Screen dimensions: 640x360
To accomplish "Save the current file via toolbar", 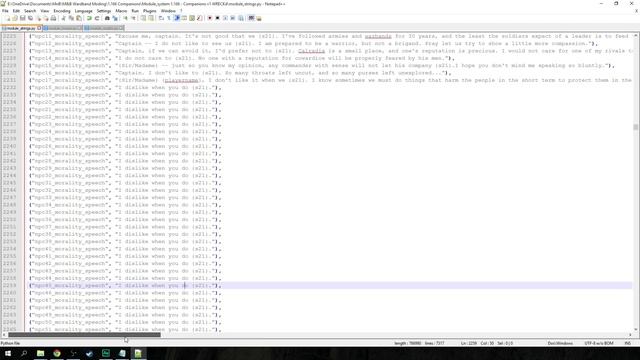I will click(x=22, y=18).
